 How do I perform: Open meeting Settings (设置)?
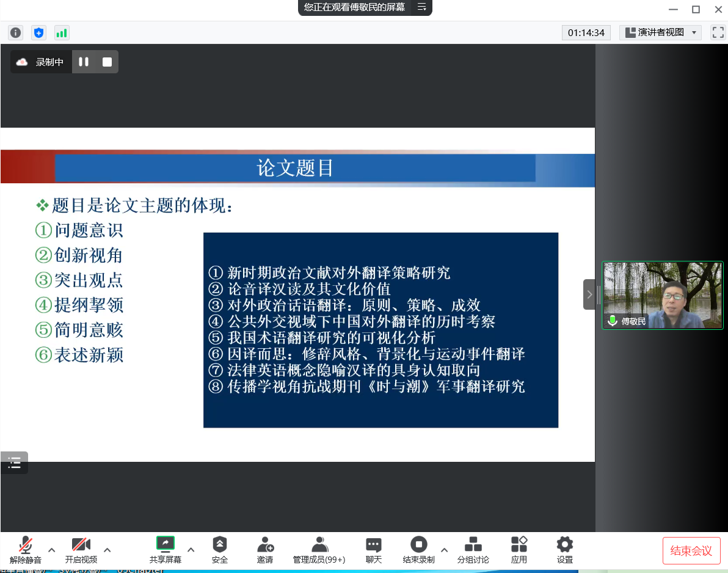coord(565,549)
